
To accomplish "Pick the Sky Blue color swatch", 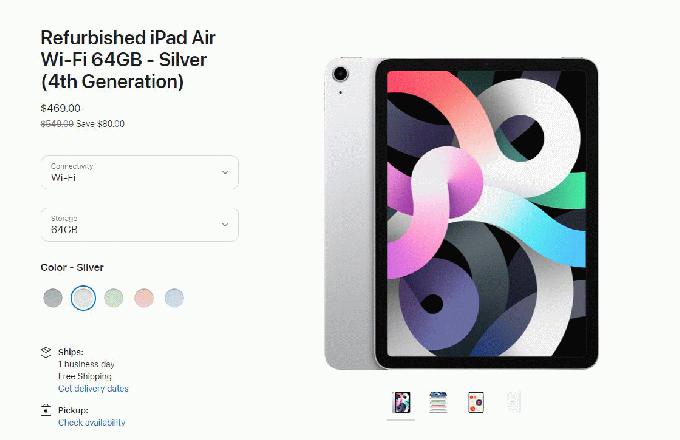I will click(174, 298).
